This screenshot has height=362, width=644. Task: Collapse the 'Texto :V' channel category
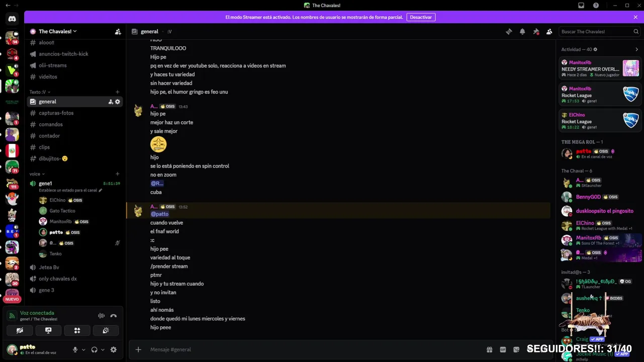37,92
